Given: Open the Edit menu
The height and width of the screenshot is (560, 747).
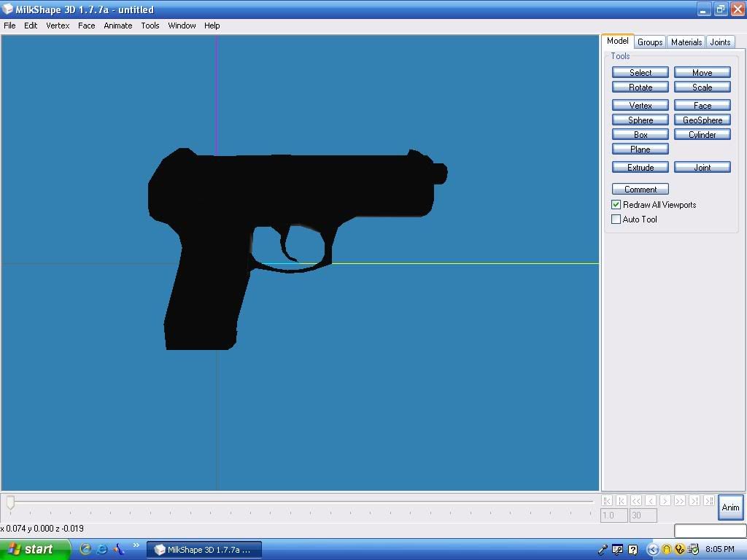Looking at the screenshot, I should (31, 26).
